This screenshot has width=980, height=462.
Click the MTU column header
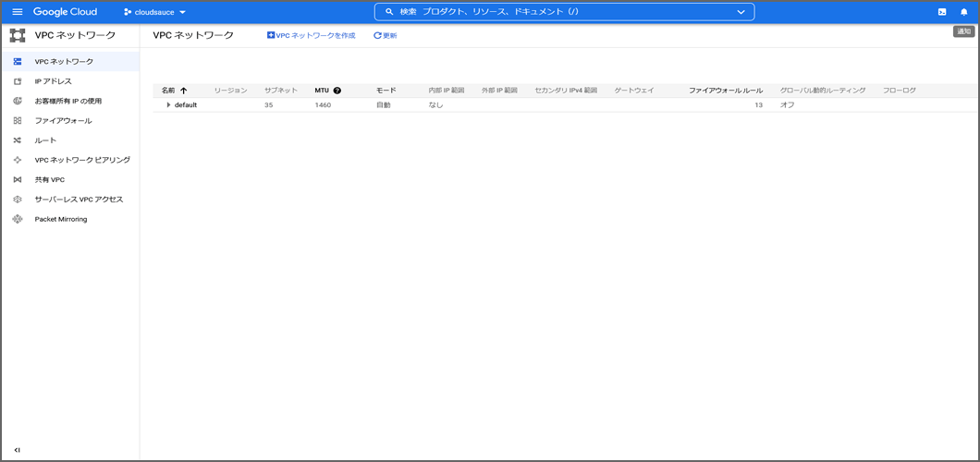coord(321,91)
